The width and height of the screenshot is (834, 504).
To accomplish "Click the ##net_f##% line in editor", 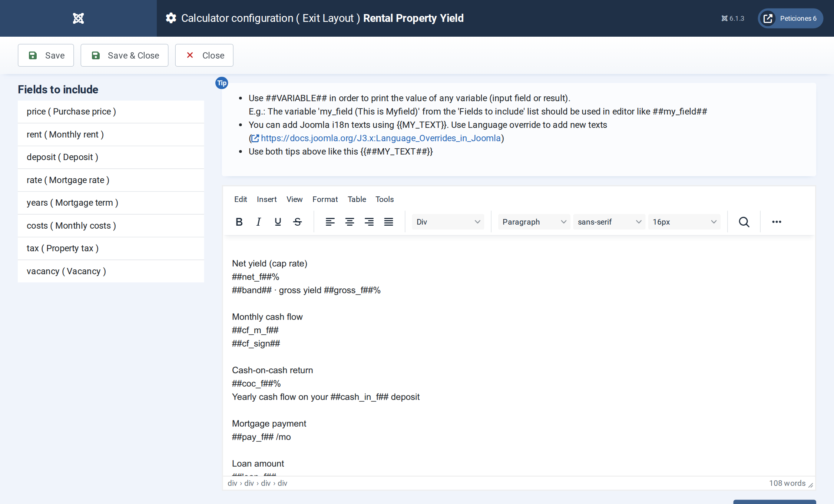I will [x=255, y=277].
